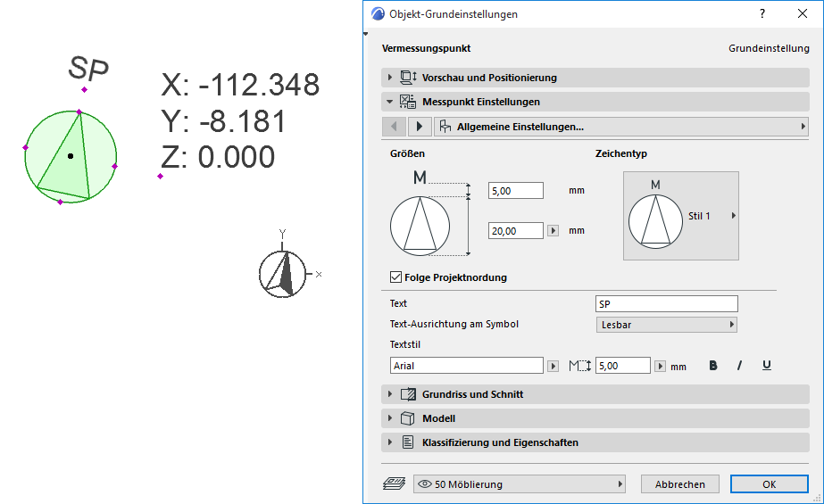Click the Stil 1 symbol preview thumbnail
The width and height of the screenshot is (824, 504).
click(655, 215)
